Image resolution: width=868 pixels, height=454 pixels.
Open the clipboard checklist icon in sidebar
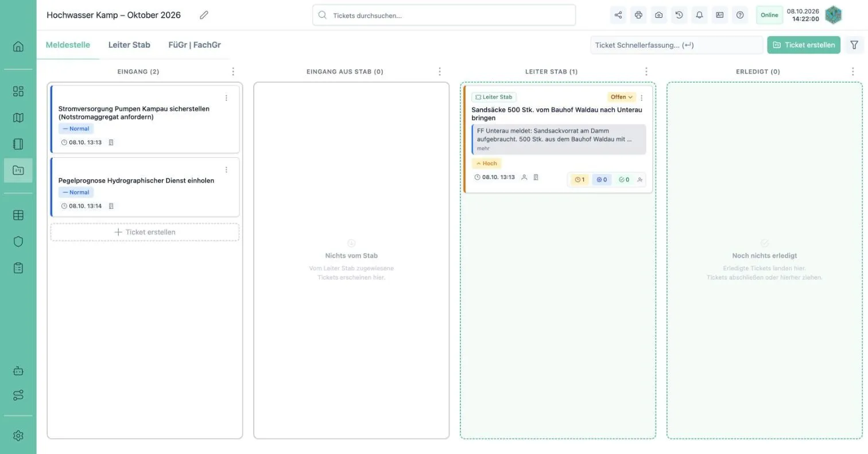click(x=18, y=268)
